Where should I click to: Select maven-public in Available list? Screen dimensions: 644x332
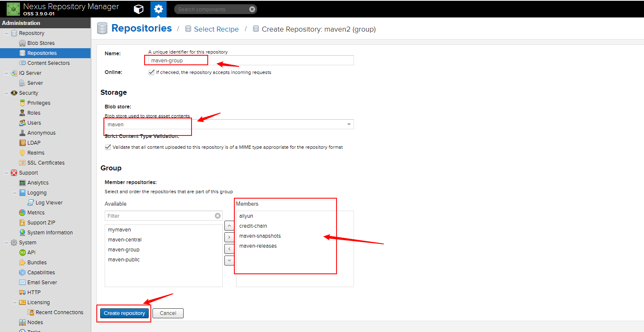163,260
